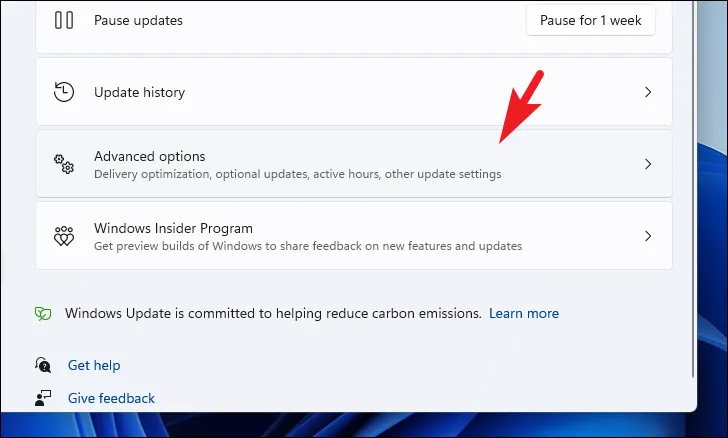Click the 'Get preview builds of Windows' description
Screen dimensions: 728x438
tap(308, 246)
